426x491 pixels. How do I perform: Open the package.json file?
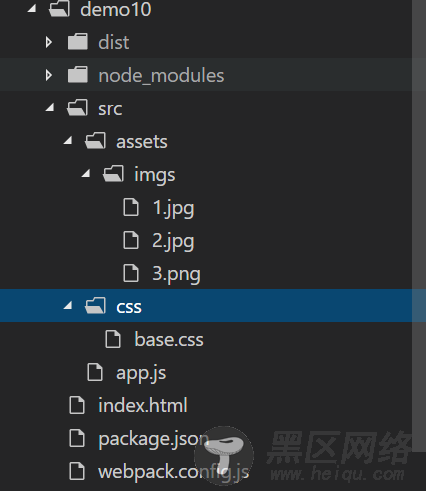153,439
